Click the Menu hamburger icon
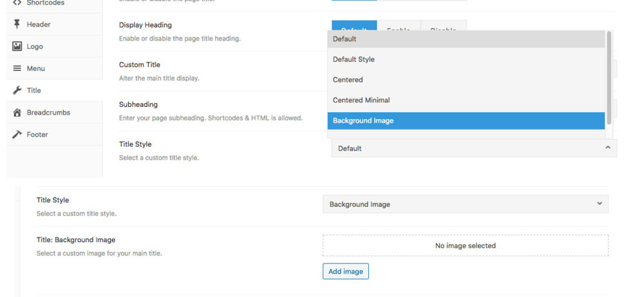This screenshot has height=297, width=644. tap(17, 68)
